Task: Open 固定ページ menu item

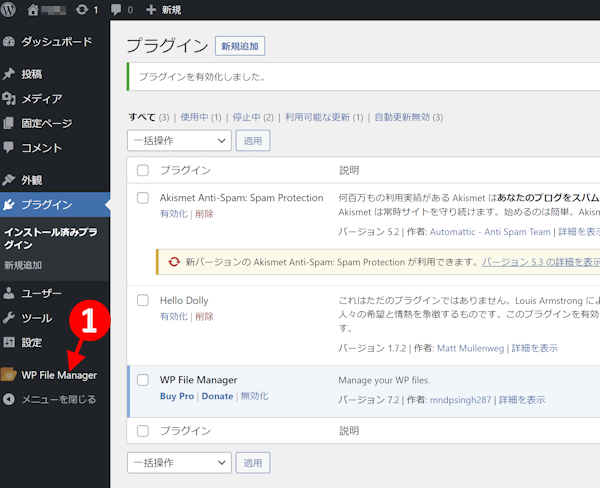Action: pyautogui.click(x=47, y=123)
